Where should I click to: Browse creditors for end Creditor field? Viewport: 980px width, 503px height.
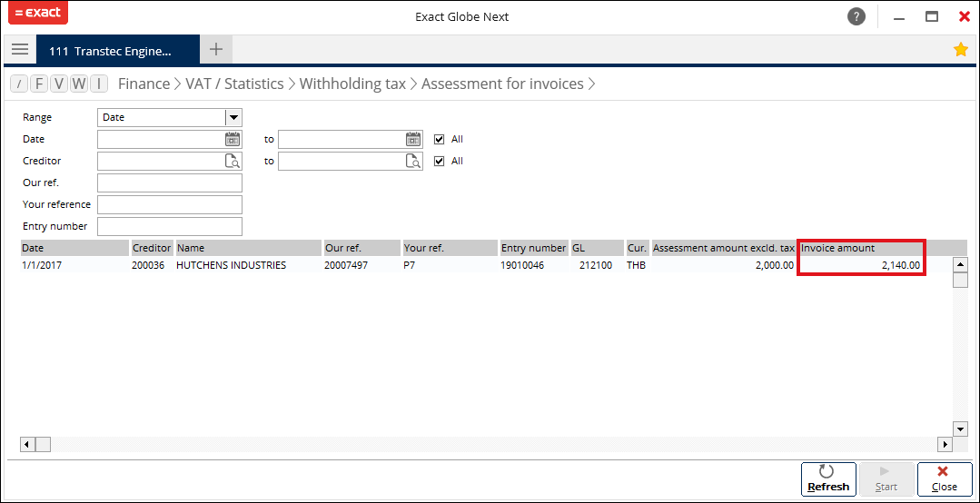click(x=413, y=162)
